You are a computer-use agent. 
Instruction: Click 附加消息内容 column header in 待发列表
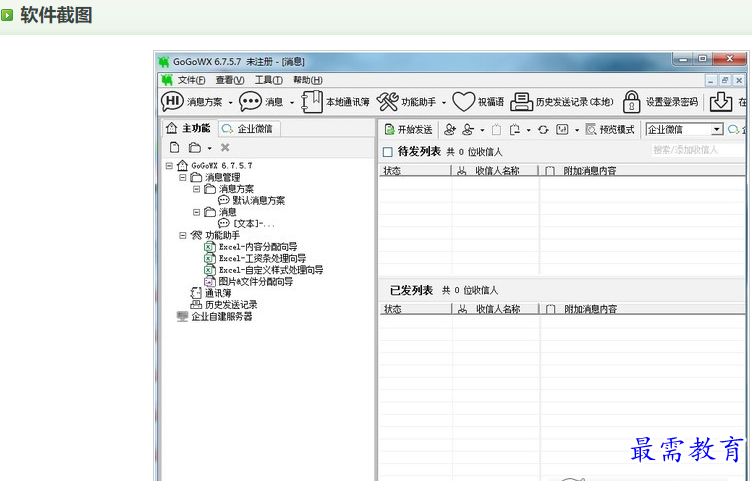click(642, 171)
